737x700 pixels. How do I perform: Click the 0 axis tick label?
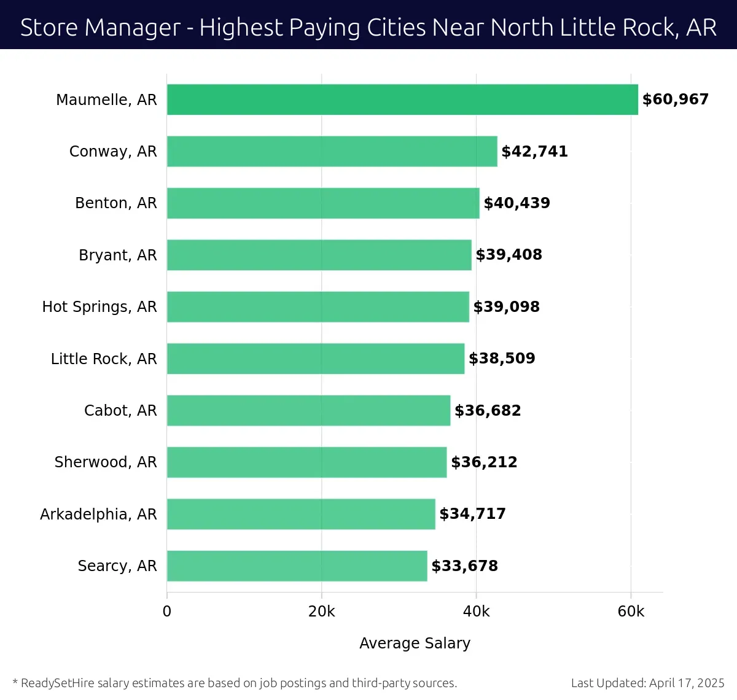tap(167, 612)
